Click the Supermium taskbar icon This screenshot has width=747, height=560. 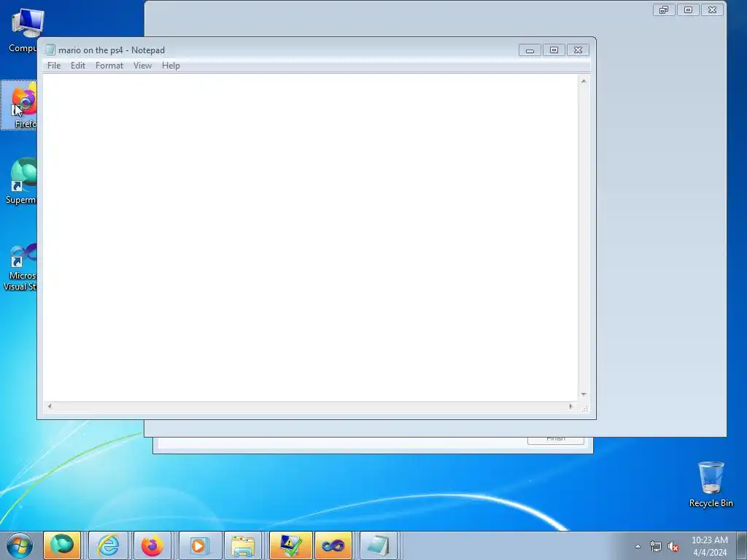click(x=62, y=545)
